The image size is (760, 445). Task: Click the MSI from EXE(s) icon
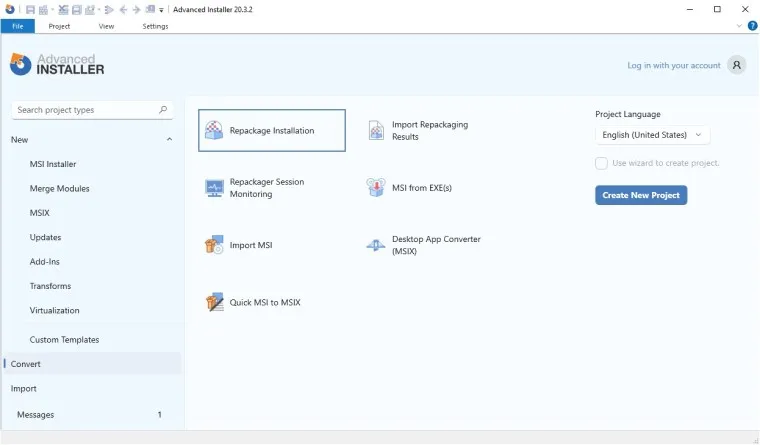[x=376, y=188]
